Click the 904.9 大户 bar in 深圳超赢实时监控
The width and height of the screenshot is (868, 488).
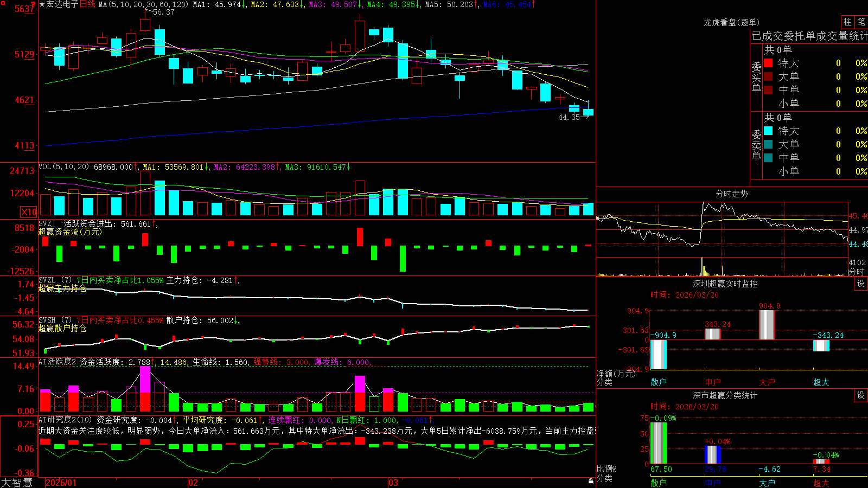point(767,325)
